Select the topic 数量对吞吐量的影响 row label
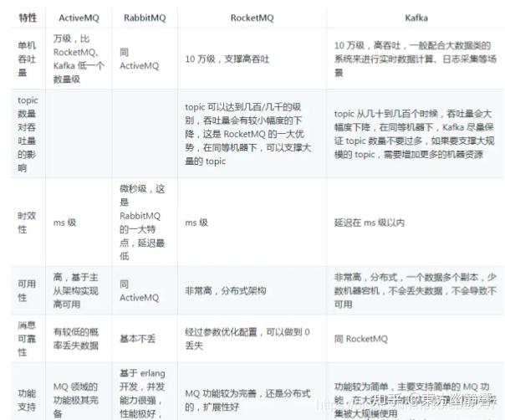 pyautogui.click(x=28, y=134)
